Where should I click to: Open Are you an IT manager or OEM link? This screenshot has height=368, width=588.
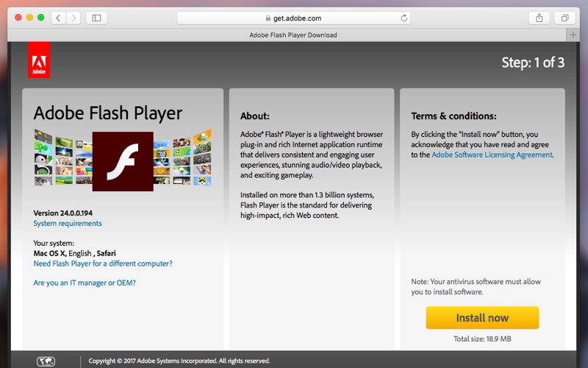85,283
